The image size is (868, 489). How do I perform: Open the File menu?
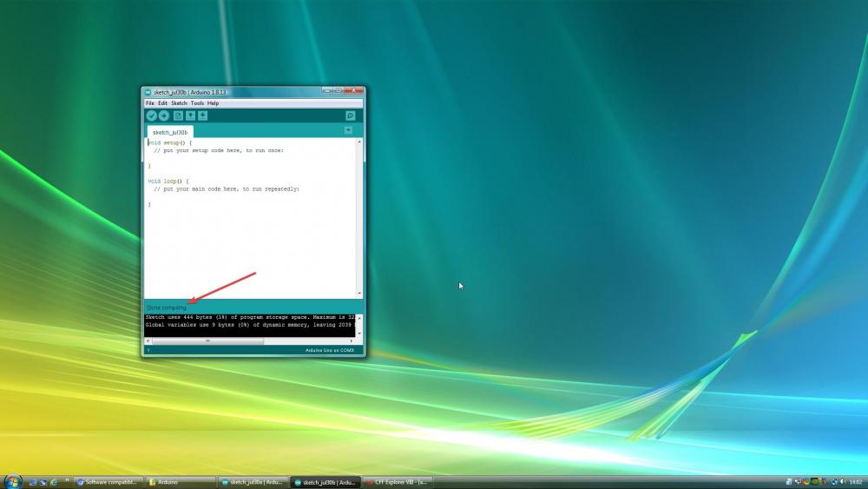pos(149,103)
